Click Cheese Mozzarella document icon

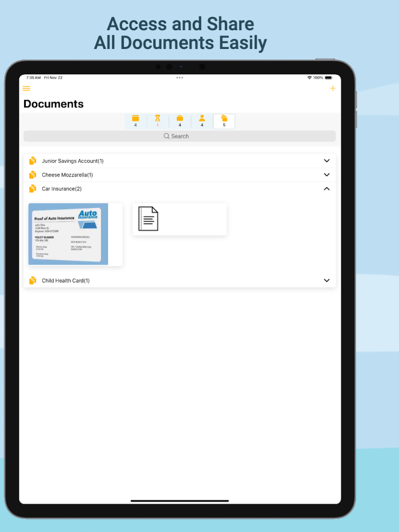pyautogui.click(x=33, y=175)
